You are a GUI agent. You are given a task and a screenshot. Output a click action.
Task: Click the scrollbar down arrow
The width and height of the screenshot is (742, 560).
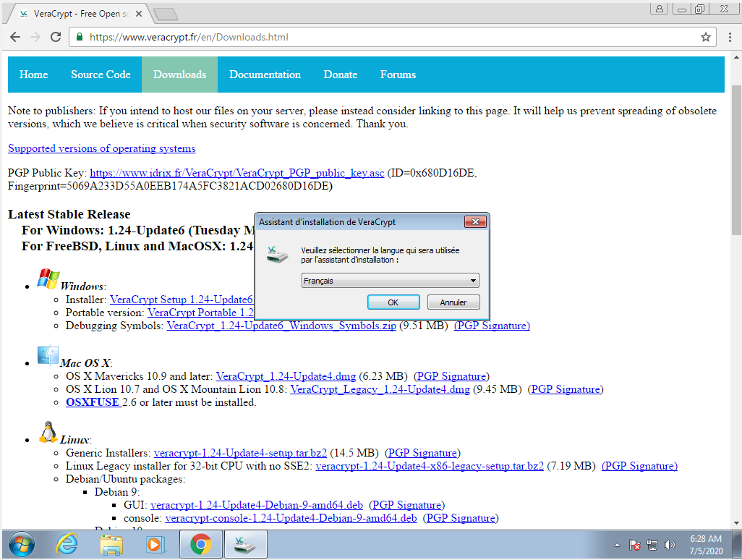point(735,523)
